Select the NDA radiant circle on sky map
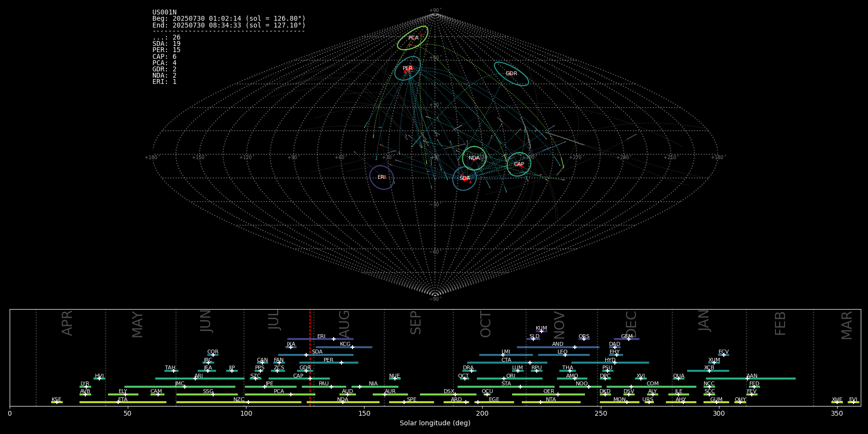 [x=474, y=158]
